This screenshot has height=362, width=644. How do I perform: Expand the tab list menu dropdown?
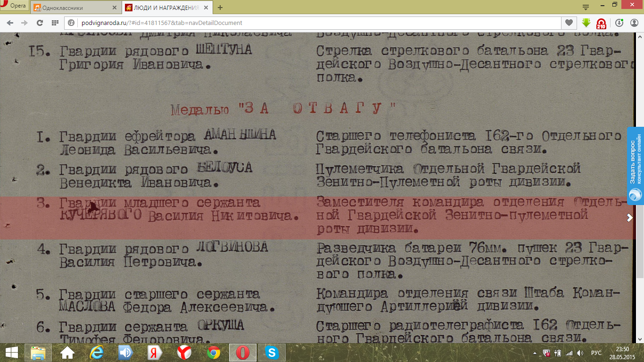point(586,7)
